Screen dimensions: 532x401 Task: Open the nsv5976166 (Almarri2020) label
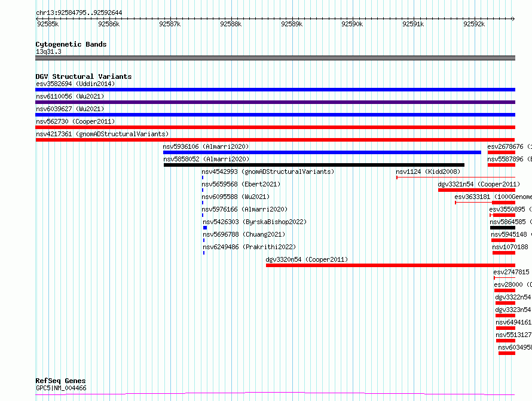click(x=244, y=209)
